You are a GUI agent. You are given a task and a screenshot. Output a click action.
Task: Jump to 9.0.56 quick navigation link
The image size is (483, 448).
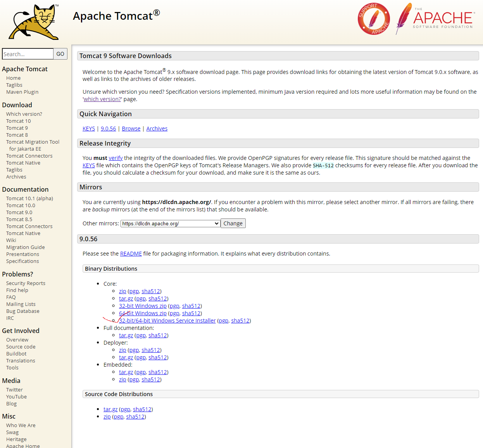click(108, 129)
